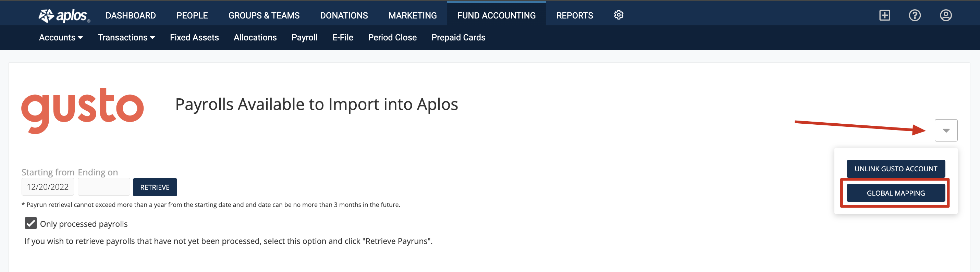Open Fixed Assets submenu item
980x272 pixels.
point(194,37)
